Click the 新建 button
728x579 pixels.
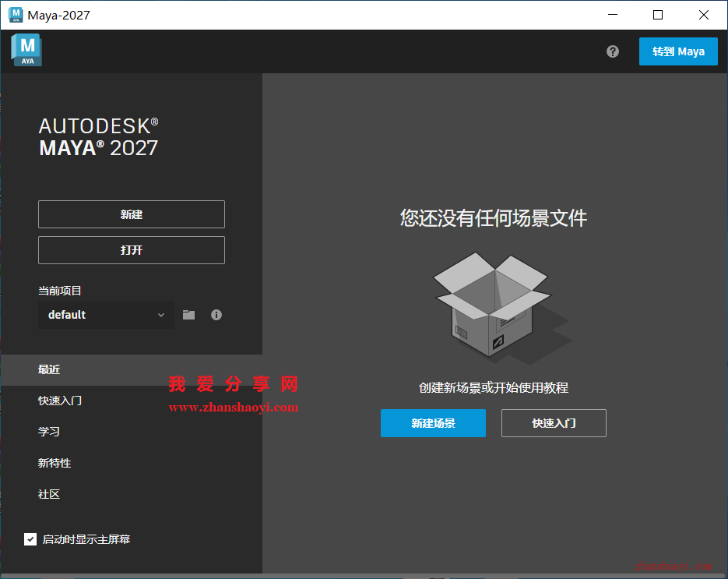click(132, 214)
